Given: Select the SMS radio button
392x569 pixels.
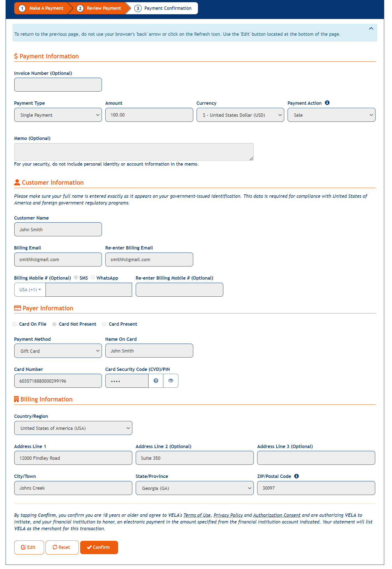Looking at the screenshot, I should pos(76,277).
